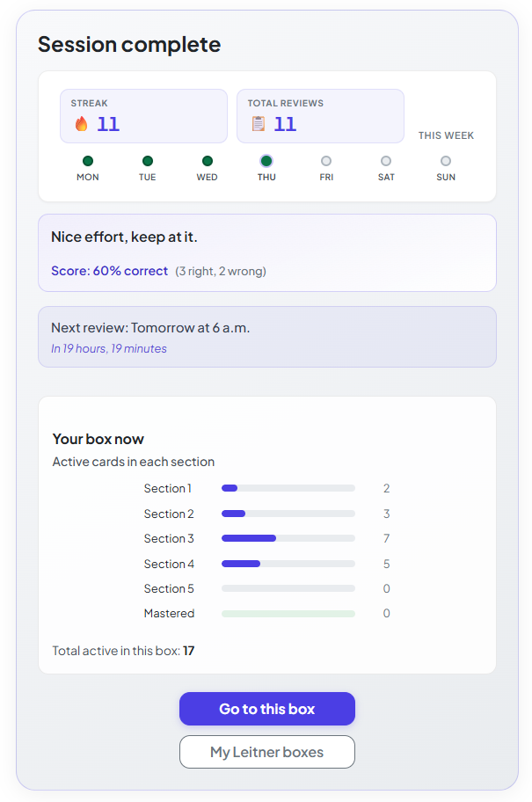Click the Section 1 progress bar

(288, 488)
